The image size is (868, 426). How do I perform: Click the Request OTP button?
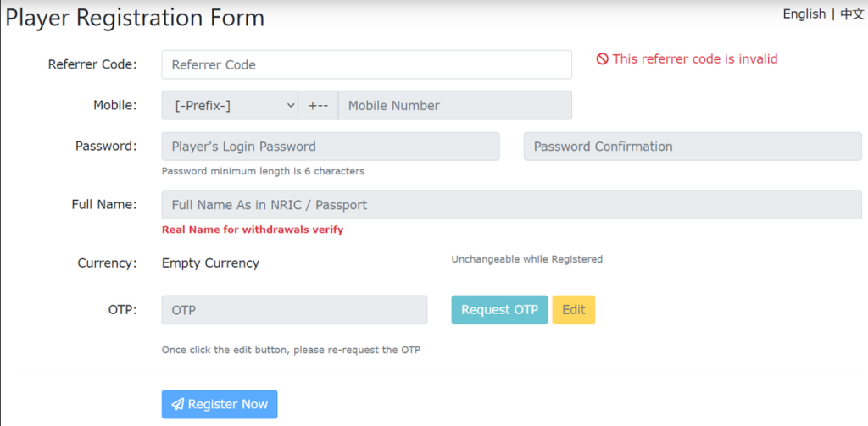point(499,310)
